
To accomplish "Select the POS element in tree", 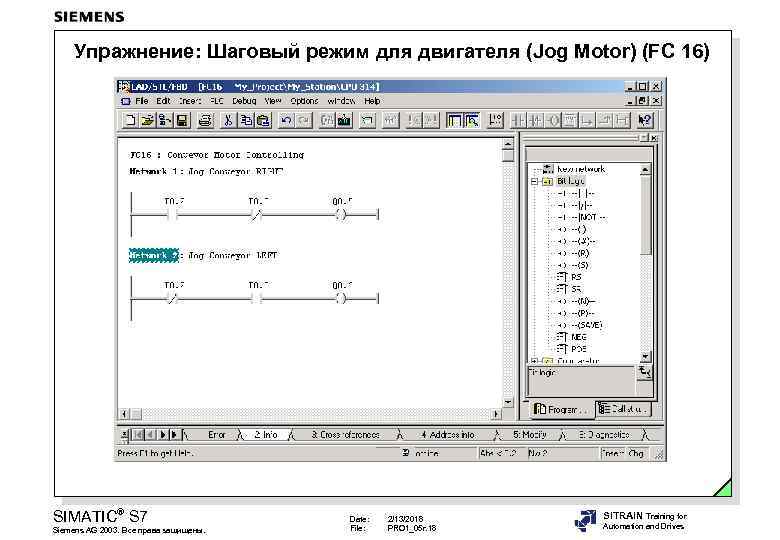I will coord(572,349).
